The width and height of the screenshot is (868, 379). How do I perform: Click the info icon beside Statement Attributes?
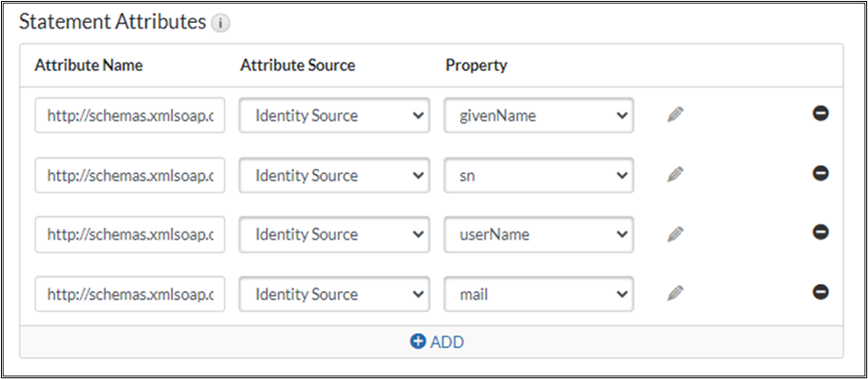[221, 25]
